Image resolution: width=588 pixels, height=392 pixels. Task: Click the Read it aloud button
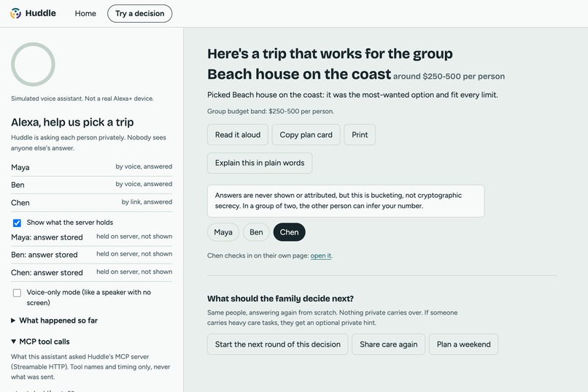coord(238,134)
